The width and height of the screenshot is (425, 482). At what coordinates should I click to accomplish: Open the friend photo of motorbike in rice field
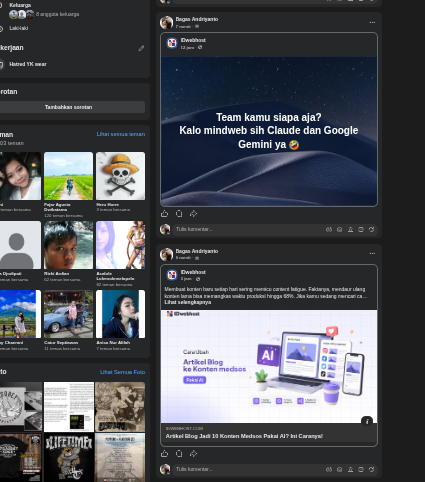pyautogui.click(x=68, y=176)
